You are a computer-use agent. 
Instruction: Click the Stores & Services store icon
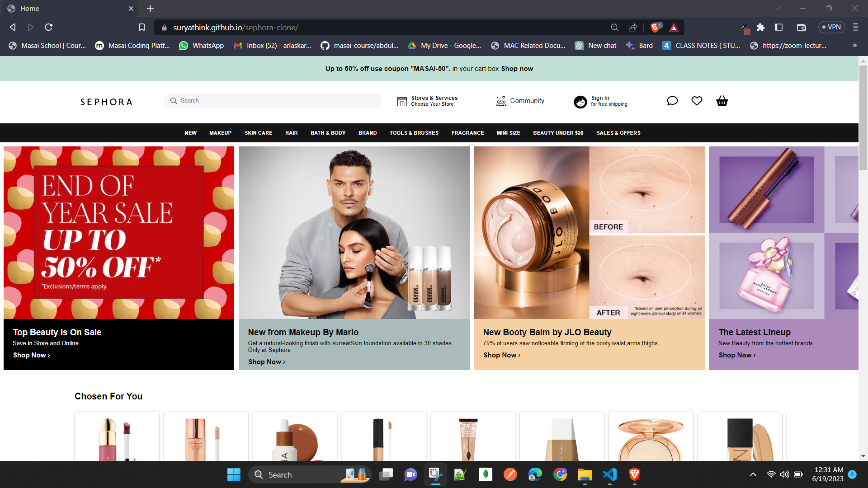pos(402,101)
